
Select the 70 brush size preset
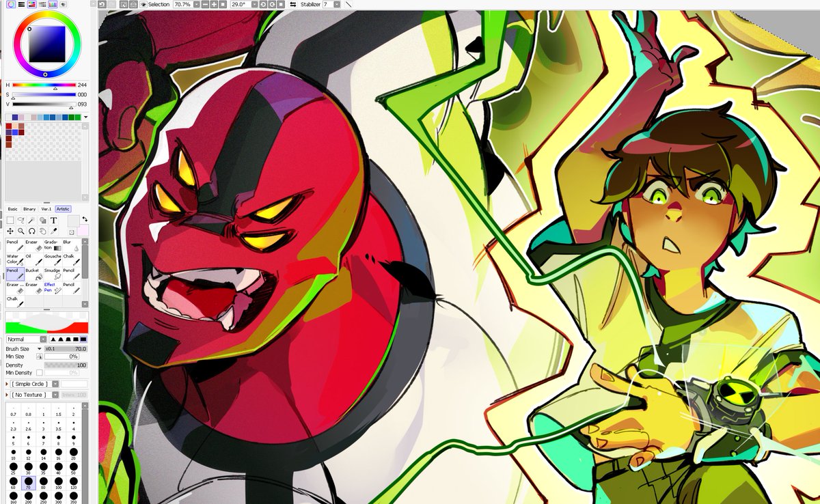click(29, 483)
